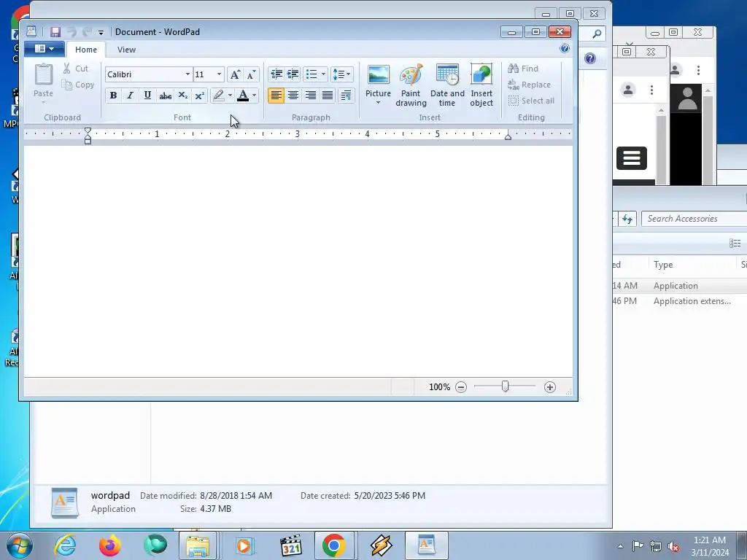Show hidden tray icons arrow

point(620,546)
